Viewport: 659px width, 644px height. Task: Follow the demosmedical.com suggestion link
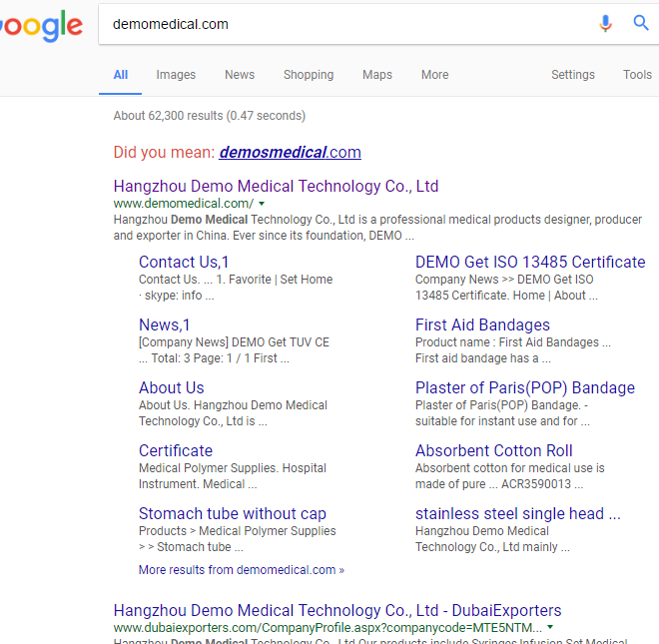pyautogui.click(x=290, y=152)
